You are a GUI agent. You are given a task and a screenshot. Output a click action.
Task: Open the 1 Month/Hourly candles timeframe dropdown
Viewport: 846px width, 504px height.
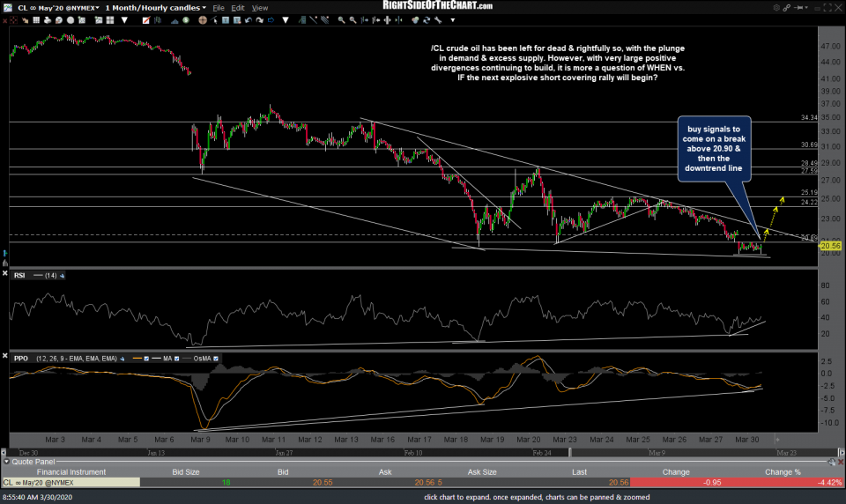[x=155, y=8]
